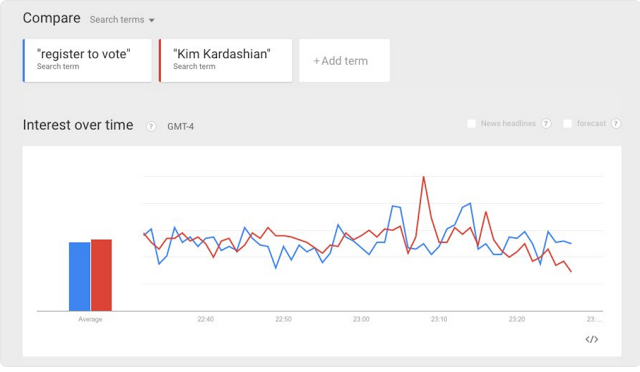Click the Search terms dropdown arrow
This screenshot has height=372, width=640.
coord(151,20)
